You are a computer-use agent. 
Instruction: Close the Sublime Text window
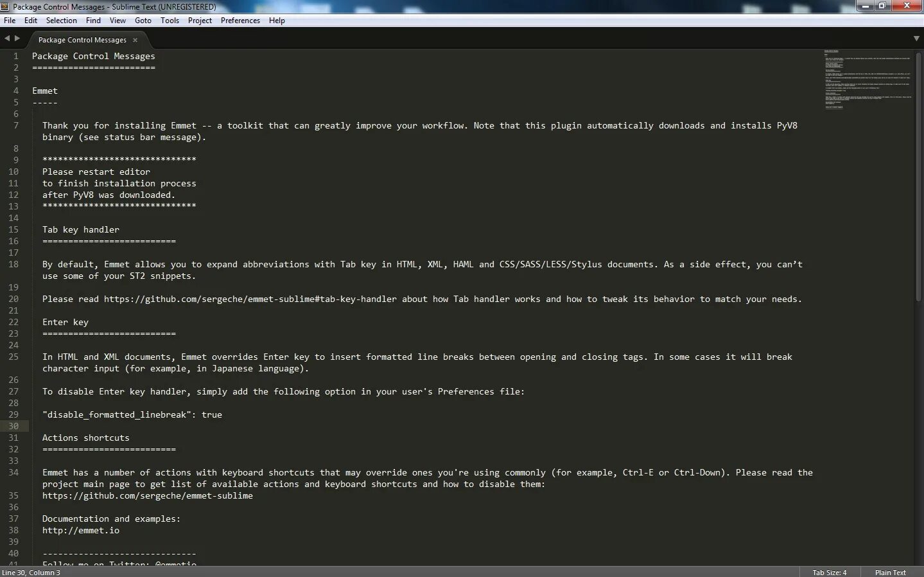(907, 6)
